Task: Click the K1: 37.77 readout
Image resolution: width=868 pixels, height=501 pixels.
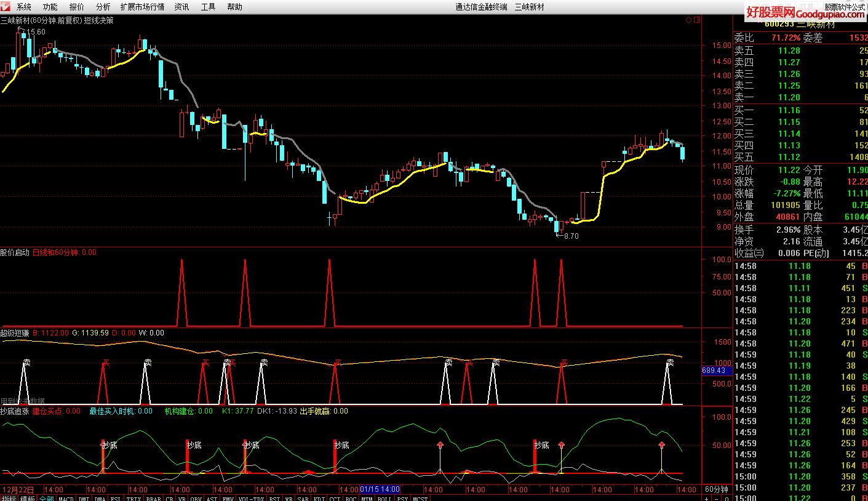Action: (x=237, y=411)
